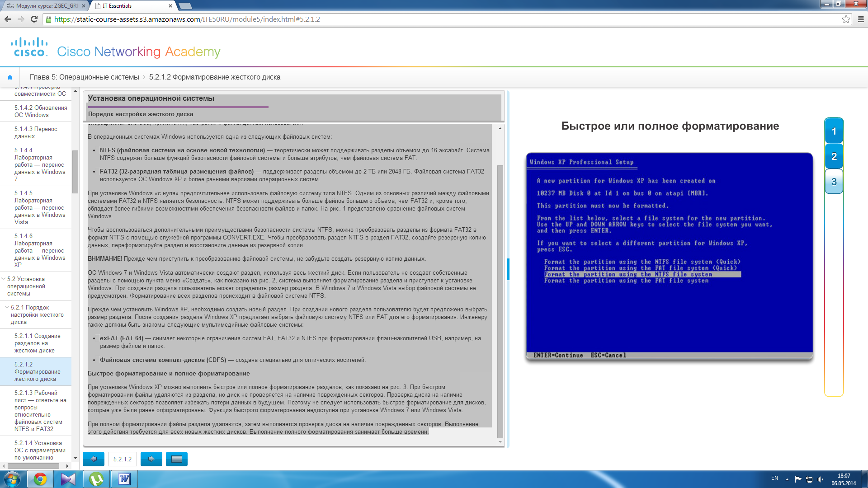
Task: Show figure 1
Action: tap(834, 131)
